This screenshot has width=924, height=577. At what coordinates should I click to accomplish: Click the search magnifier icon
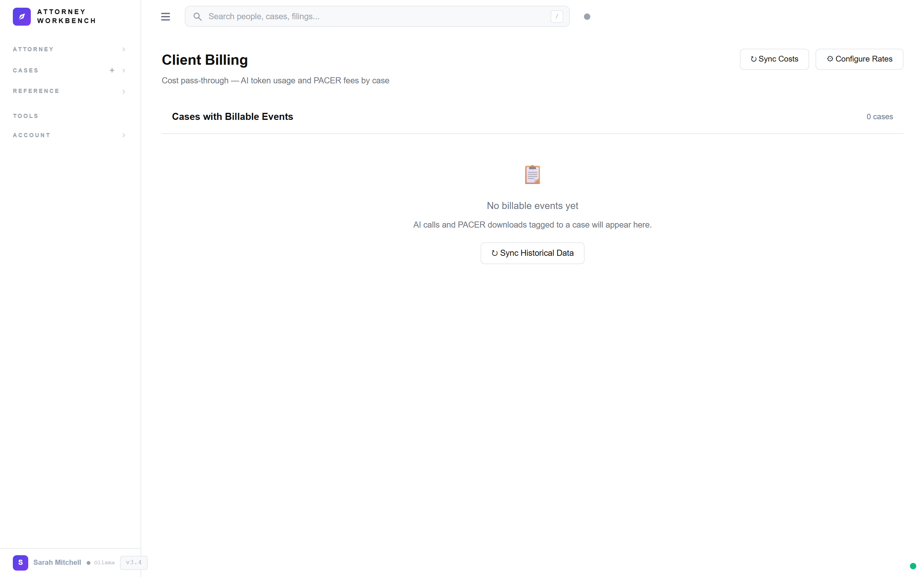point(197,16)
